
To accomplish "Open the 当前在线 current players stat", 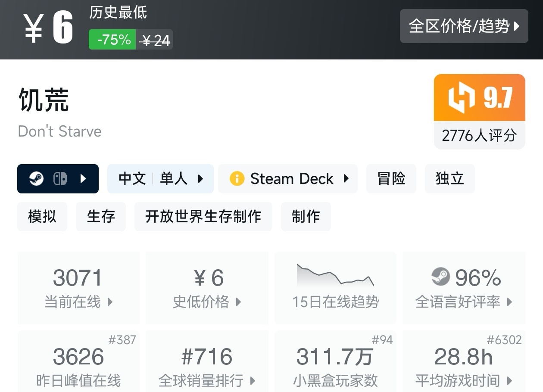I will [x=78, y=288].
